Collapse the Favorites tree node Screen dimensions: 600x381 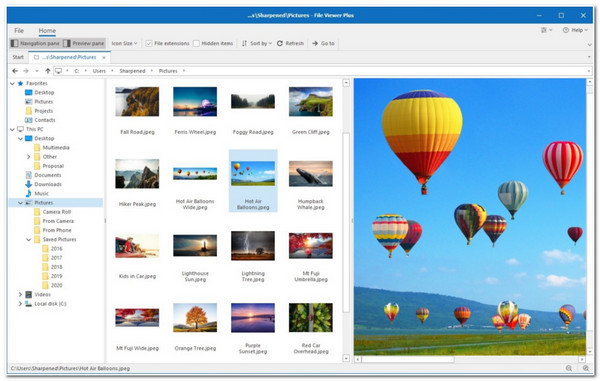pyautogui.click(x=12, y=83)
